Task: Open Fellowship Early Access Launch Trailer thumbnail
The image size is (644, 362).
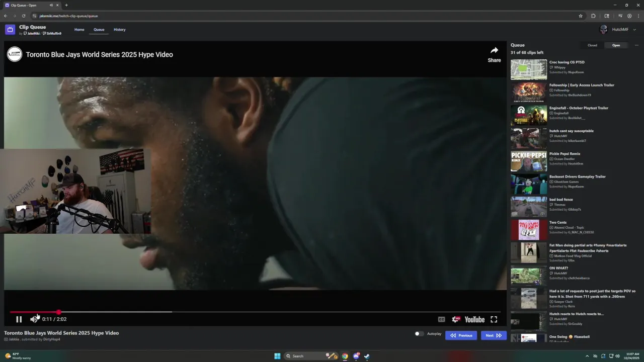Action: 529,93
